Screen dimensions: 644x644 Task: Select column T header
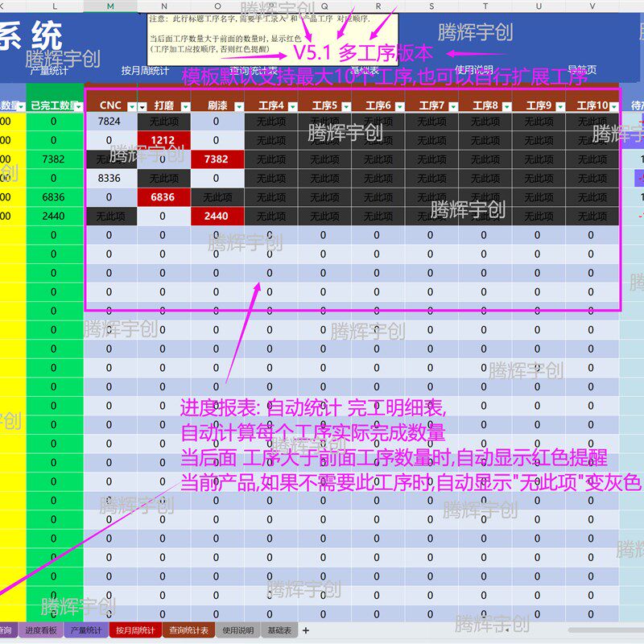pyautogui.click(x=485, y=6)
